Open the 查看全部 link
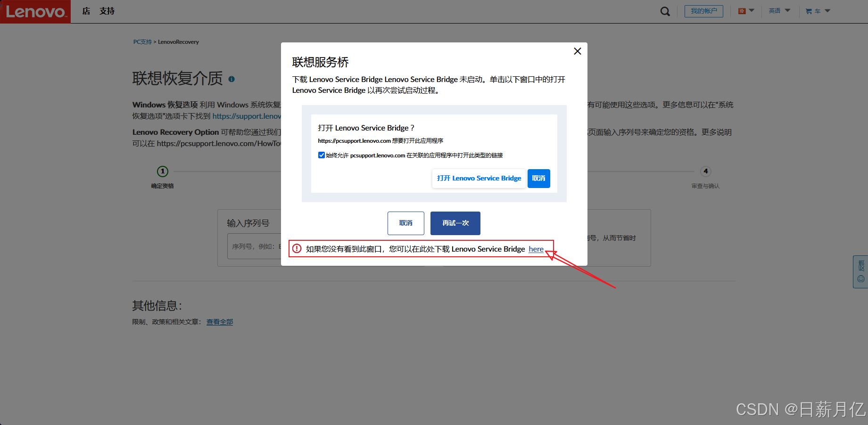The image size is (868, 425). point(220,322)
